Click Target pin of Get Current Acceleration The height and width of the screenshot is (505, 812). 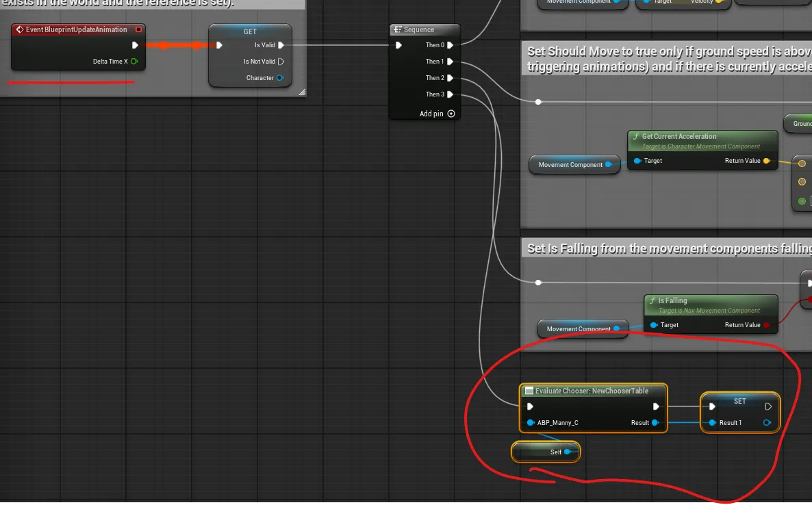tap(637, 160)
